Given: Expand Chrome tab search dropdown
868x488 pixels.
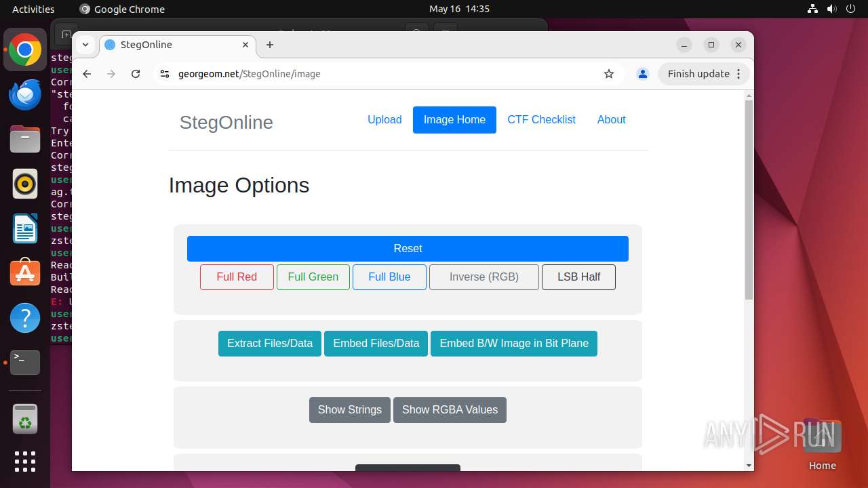Looking at the screenshot, I should click(85, 45).
